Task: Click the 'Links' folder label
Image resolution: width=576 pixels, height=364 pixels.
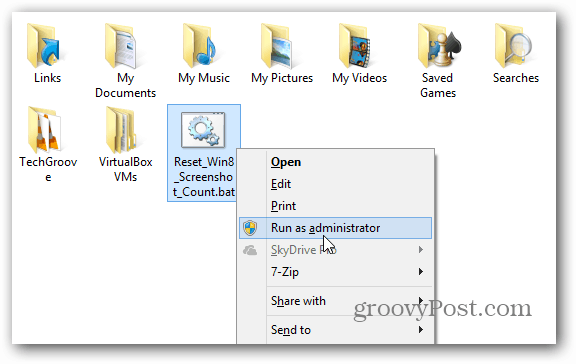Action: [x=47, y=78]
